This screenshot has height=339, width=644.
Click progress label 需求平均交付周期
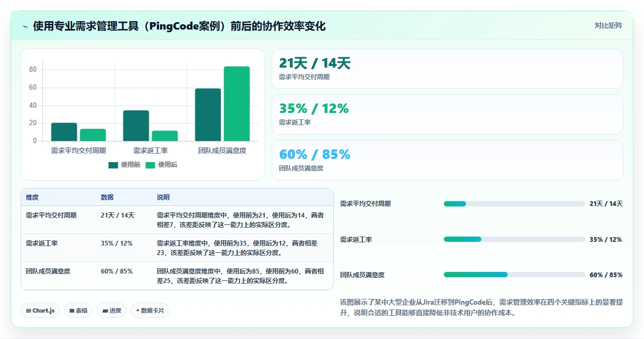[366, 204]
